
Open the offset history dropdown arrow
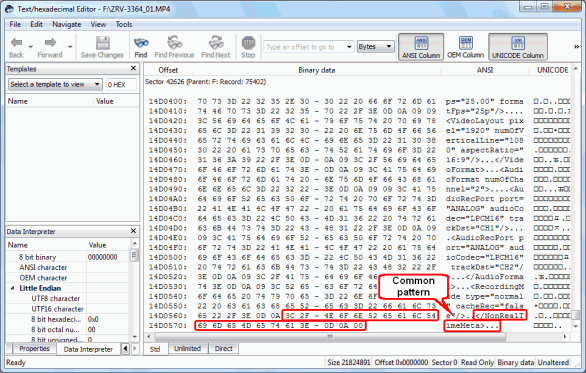click(x=349, y=47)
